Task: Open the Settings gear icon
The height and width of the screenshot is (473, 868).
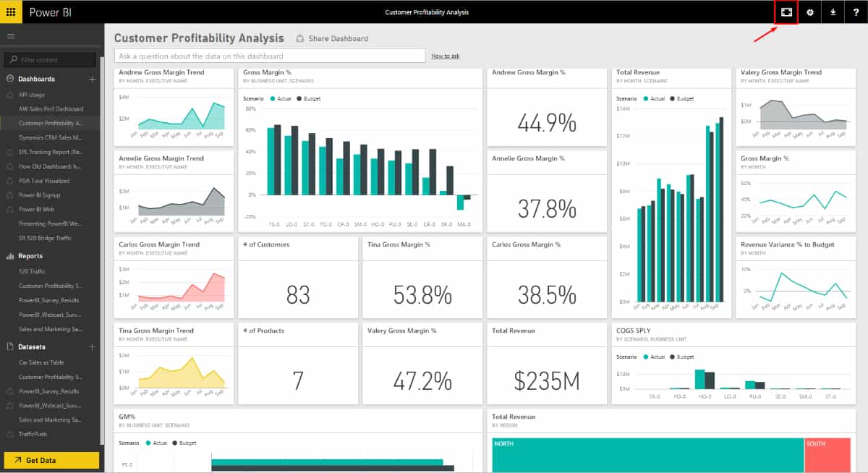Action: point(810,12)
